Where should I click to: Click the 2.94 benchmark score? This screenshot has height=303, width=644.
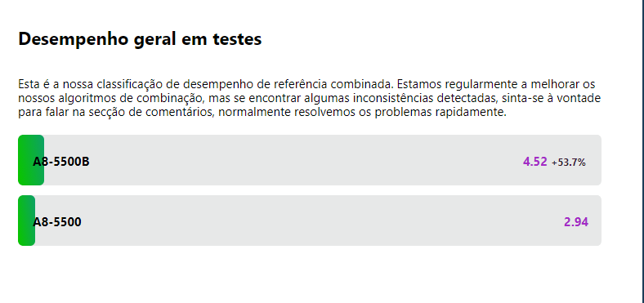pyautogui.click(x=576, y=222)
